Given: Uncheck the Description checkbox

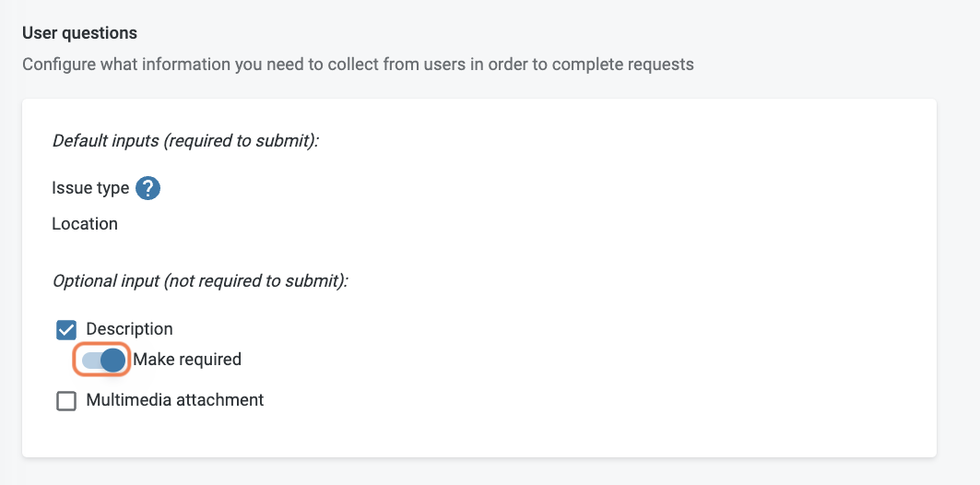Looking at the screenshot, I should pyautogui.click(x=66, y=330).
